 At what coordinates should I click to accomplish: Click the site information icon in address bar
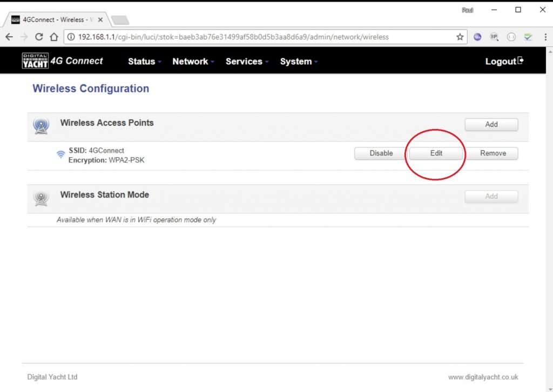(71, 37)
